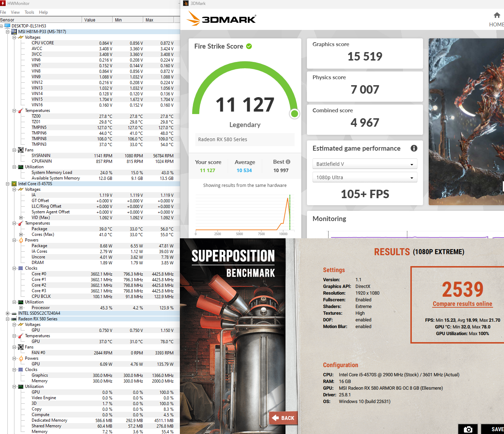This screenshot has width=504, height=434.
Task: Click the green marker on the score gauge
Action: pyautogui.click(x=295, y=114)
